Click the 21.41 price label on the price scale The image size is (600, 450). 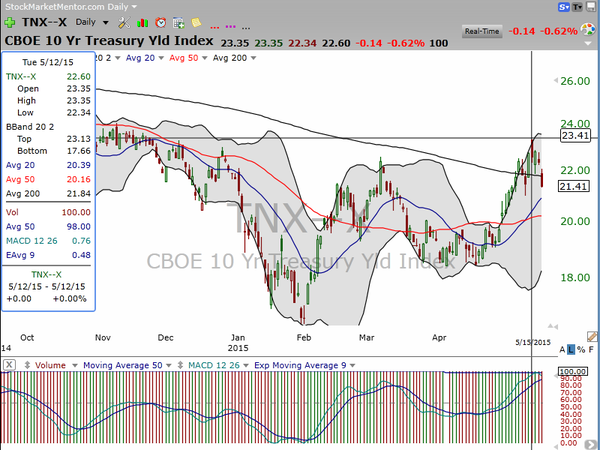point(574,187)
